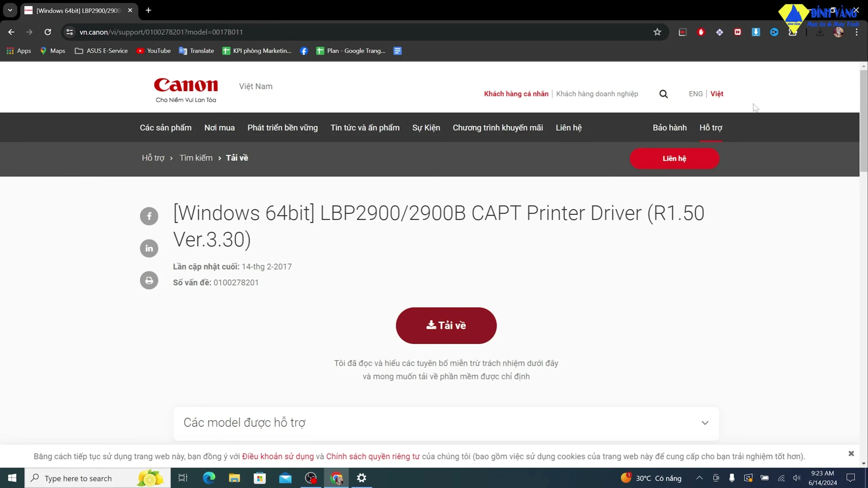This screenshot has width=868, height=488.
Task: Open Plan - Google Trang bookmark
Action: 351,51
